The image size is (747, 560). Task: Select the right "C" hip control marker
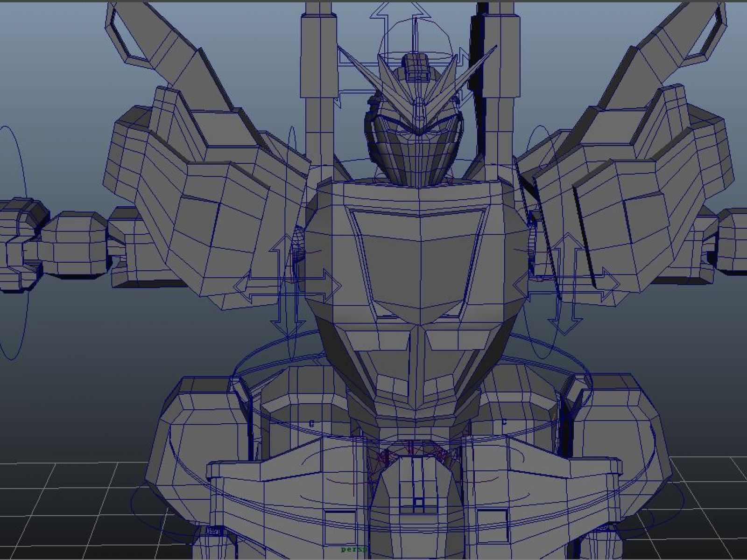[x=504, y=422]
